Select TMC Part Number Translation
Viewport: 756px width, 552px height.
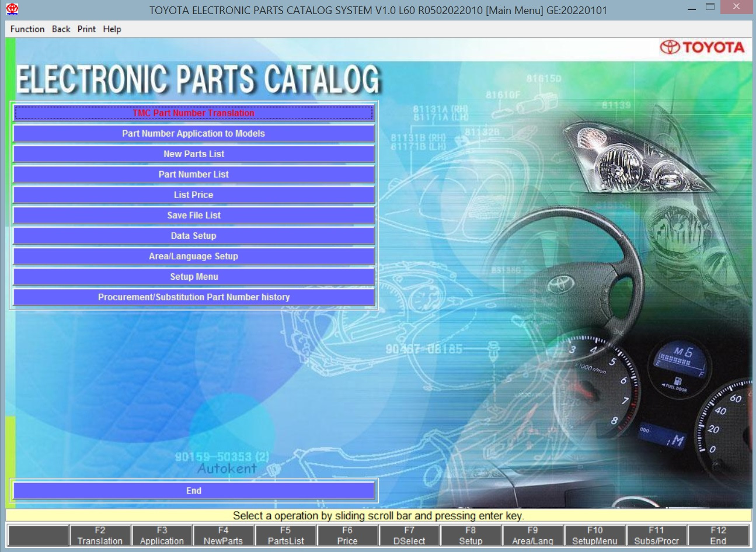(193, 113)
